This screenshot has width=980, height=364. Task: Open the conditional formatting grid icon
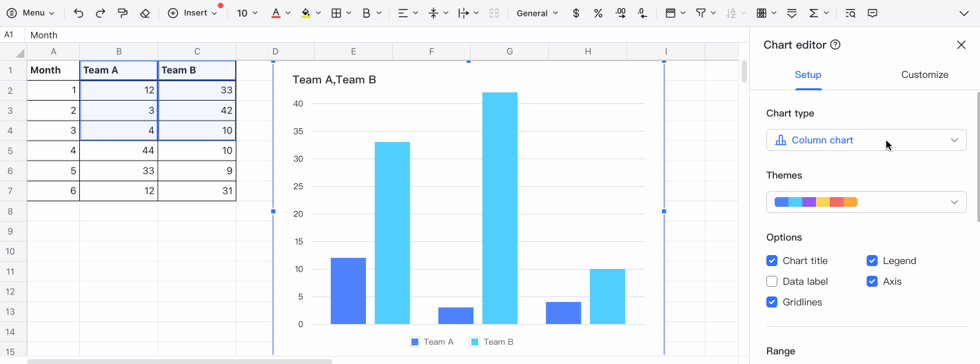pos(761,13)
